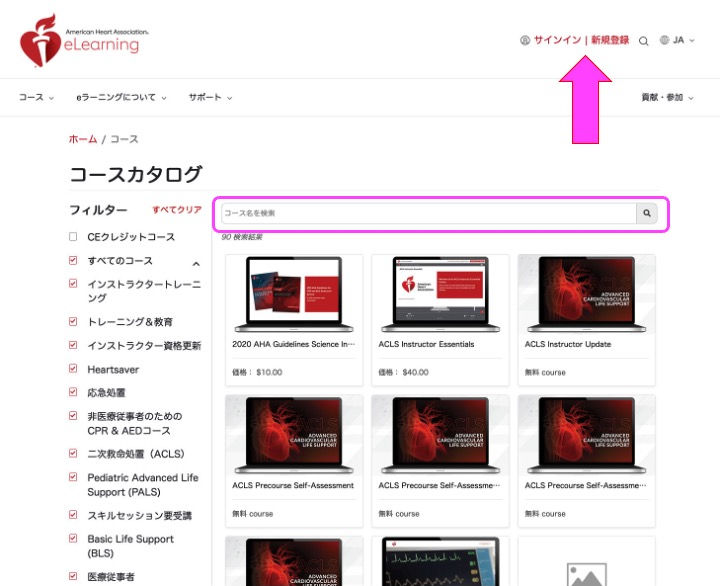Open the ECG monitor course thumbnail
720x586 pixels.
pyautogui.click(x=440, y=561)
